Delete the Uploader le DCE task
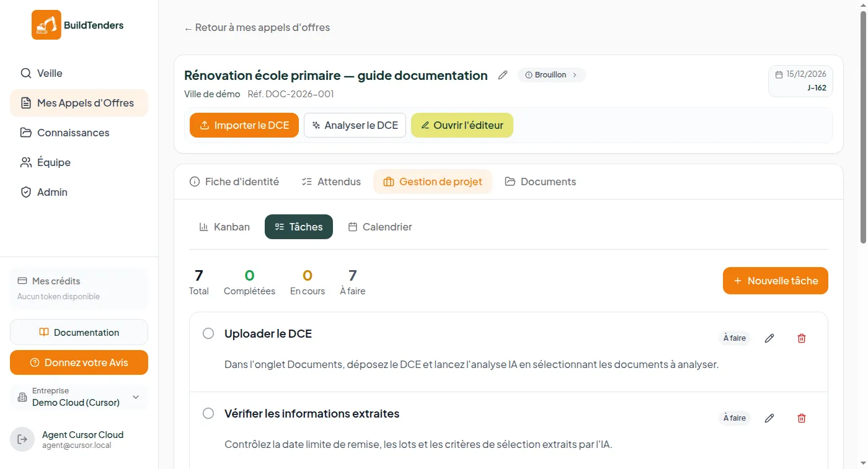868x469 pixels. 802,338
